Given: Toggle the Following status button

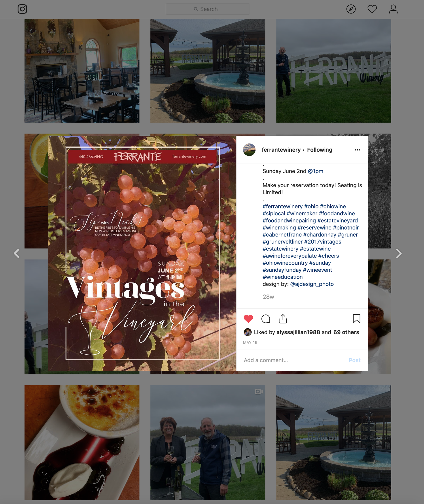Looking at the screenshot, I should coord(320,150).
